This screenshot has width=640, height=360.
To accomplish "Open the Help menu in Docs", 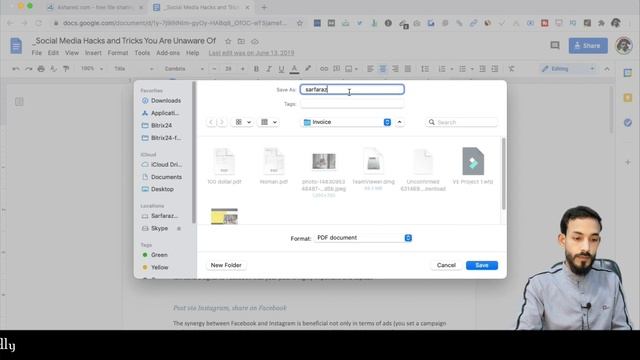I will pos(193,53).
